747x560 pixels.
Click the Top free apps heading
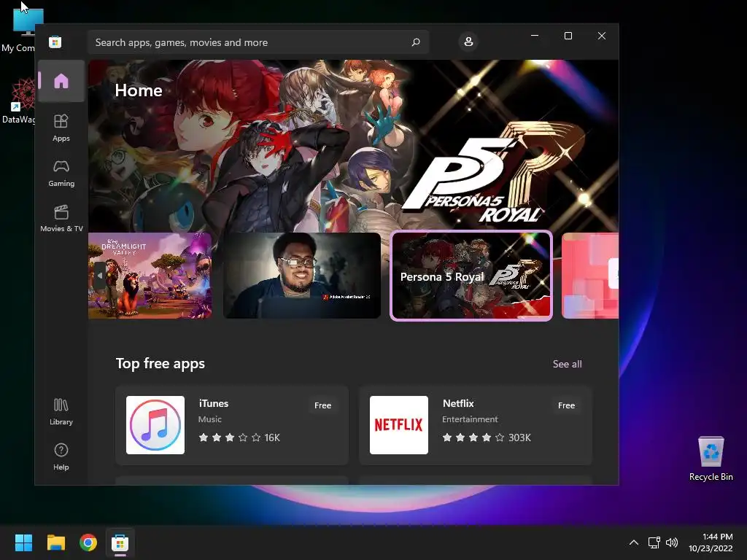pyautogui.click(x=160, y=364)
